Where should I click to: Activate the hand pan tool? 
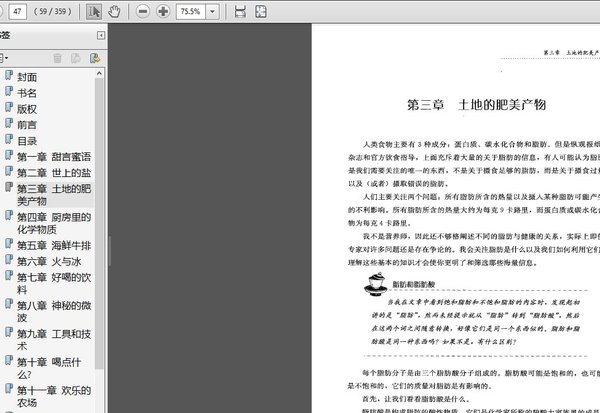tap(114, 11)
